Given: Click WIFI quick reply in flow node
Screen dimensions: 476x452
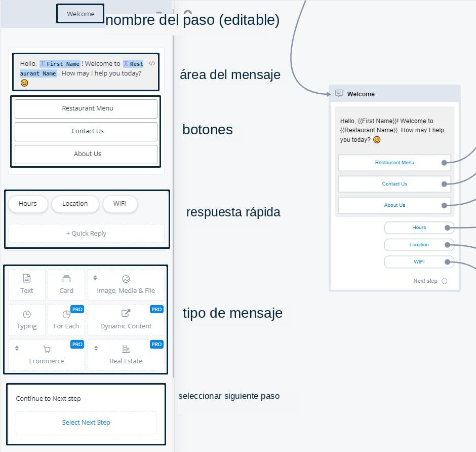Looking at the screenshot, I should pos(419,262).
